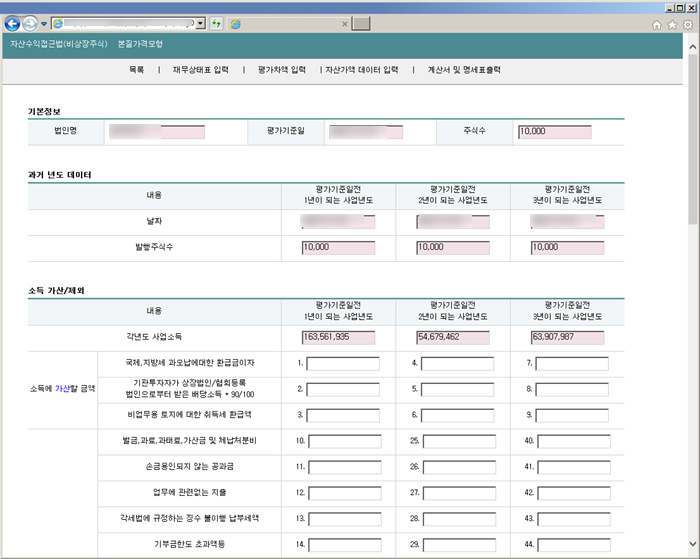Open the recent pages history dropdown arrow
The image size is (700, 559).
[44, 24]
